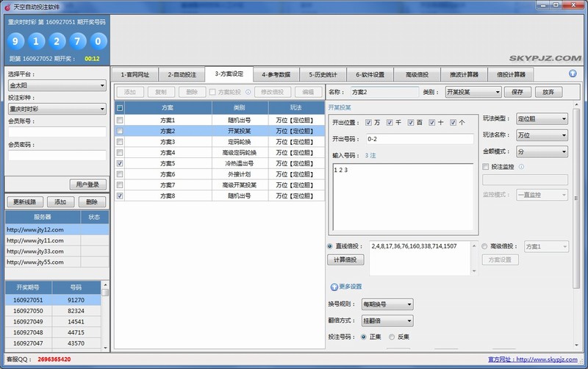
Task: Click the info icon next to 投注监控
Action: (x=521, y=167)
